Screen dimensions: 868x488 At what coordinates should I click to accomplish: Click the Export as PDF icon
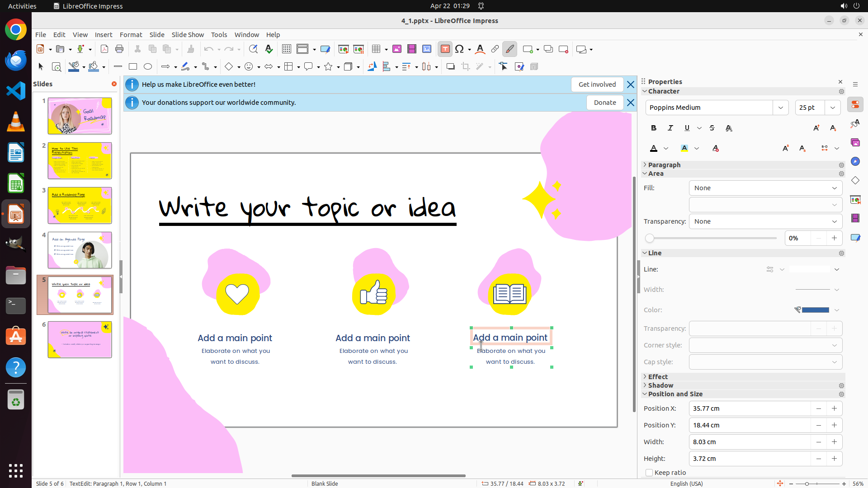(104, 49)
